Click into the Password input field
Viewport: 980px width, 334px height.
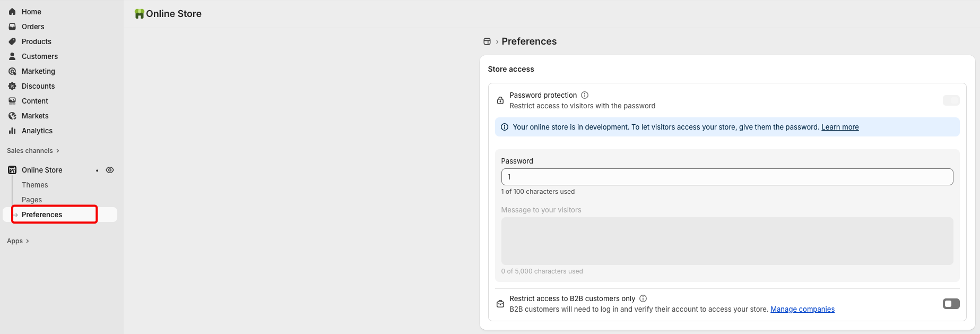pos(727,177)
